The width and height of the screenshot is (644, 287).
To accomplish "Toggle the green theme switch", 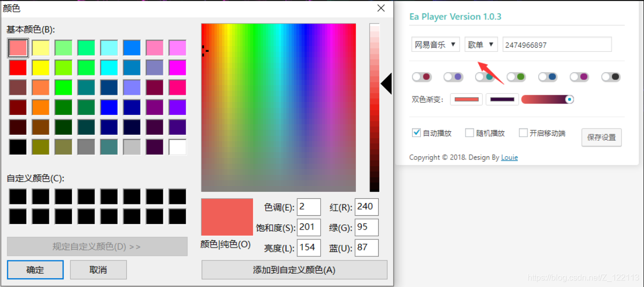I will coord(516,77).
